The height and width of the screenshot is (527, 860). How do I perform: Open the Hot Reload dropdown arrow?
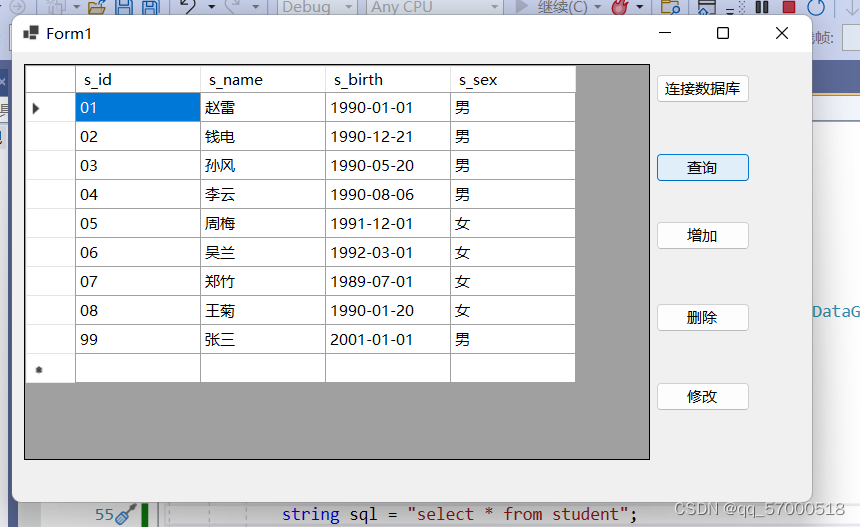click(x=640, y=7)
